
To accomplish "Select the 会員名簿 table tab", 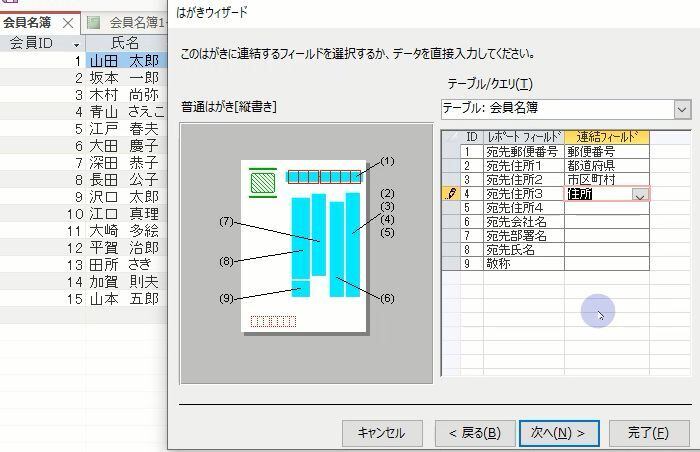I will tap(27, 22).
